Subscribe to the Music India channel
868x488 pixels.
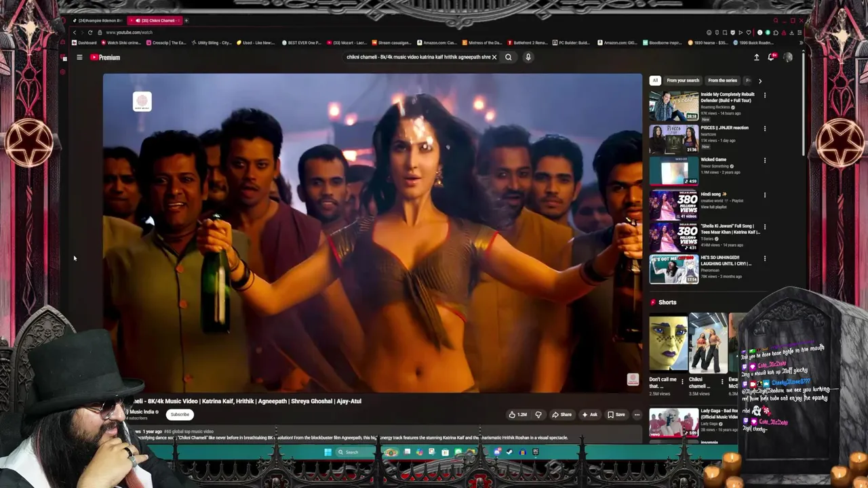point(180,414)
